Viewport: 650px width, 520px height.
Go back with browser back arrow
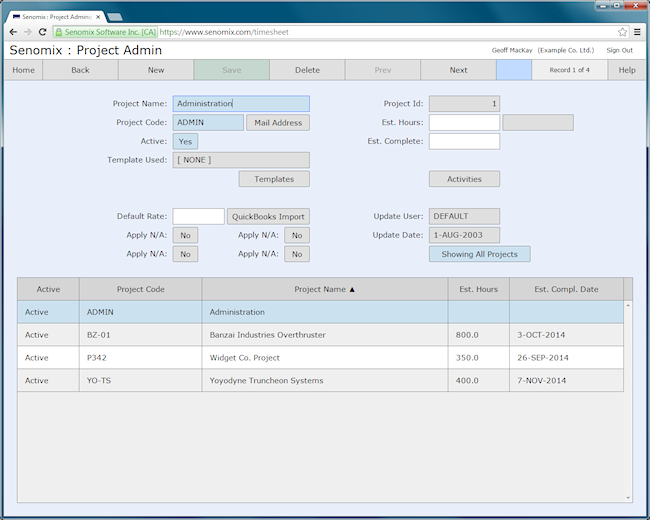13,32
